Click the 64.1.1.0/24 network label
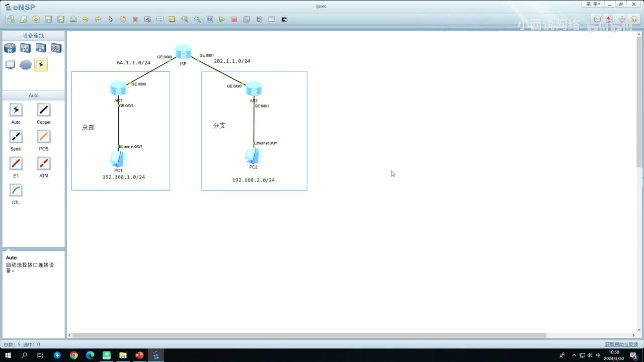This screenshot has height=362, width=644. [x=133, y=63]
